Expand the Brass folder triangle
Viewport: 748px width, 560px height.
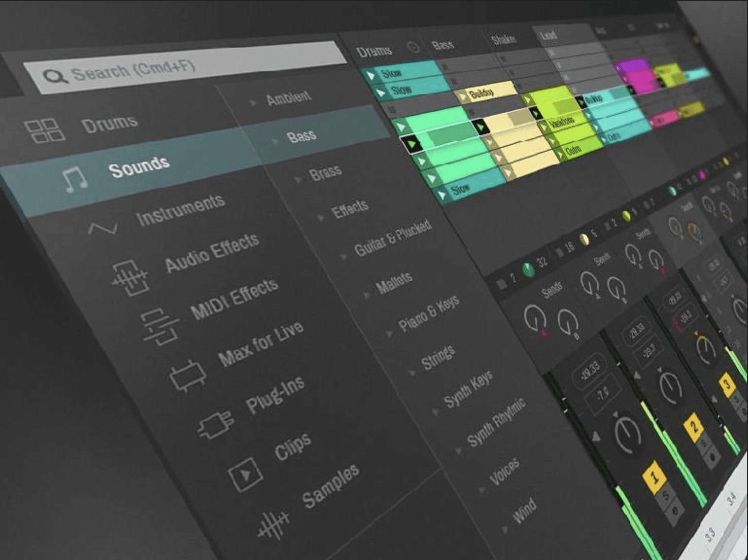click(x=298, y=180)
